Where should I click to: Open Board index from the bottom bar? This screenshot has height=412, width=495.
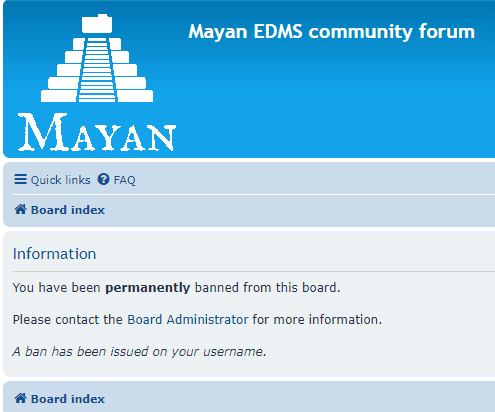click(60, 399)
